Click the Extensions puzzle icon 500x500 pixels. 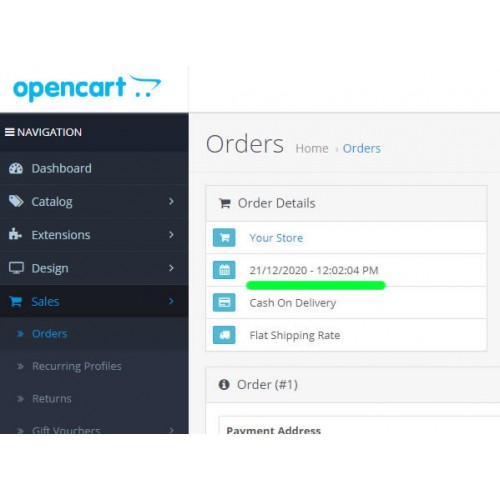click(x=15, y=234)
